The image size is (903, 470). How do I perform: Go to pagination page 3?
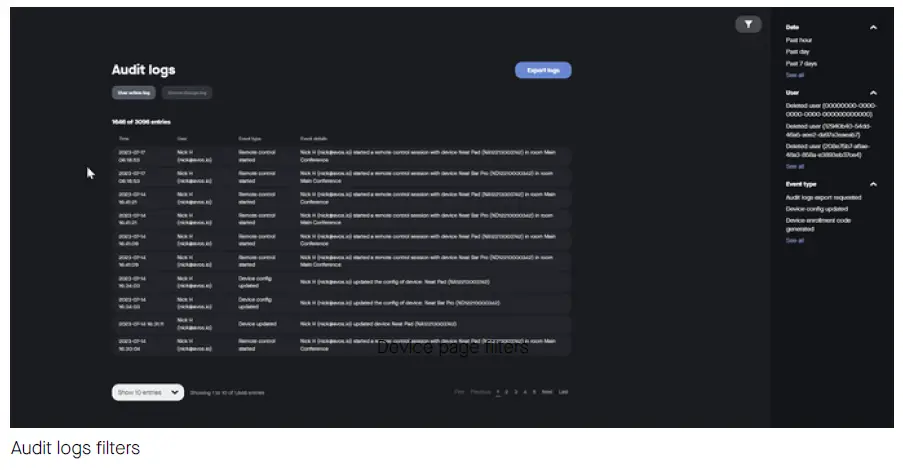[516, 392]
